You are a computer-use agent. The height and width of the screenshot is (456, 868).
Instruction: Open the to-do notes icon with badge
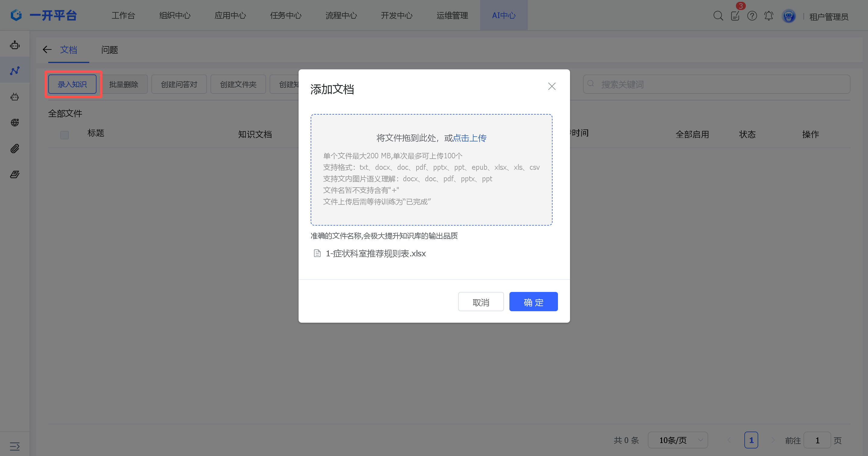735,16
